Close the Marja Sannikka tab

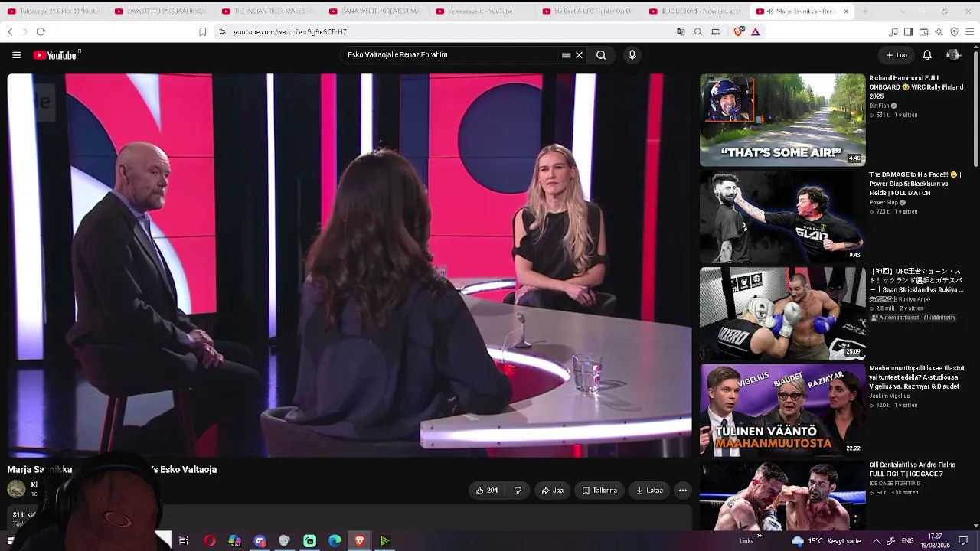[x=846, y=11]
